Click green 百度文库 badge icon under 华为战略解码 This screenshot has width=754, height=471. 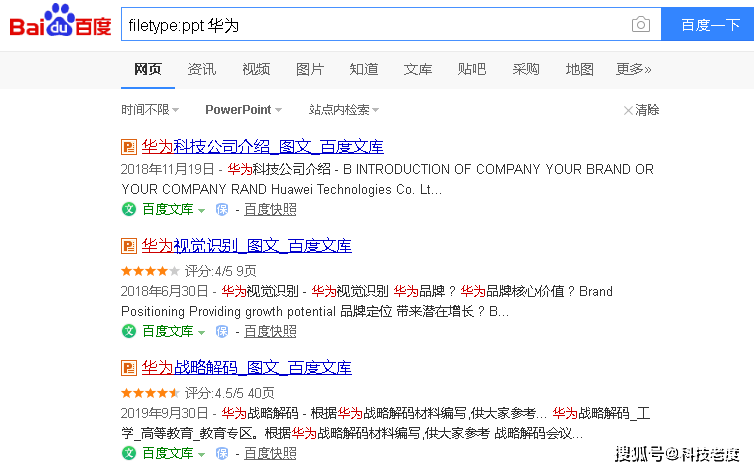pos(129,453)
